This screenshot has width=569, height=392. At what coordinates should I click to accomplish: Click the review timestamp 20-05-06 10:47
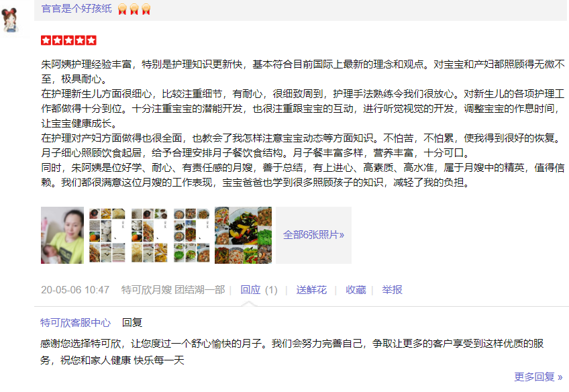(75, 290)
